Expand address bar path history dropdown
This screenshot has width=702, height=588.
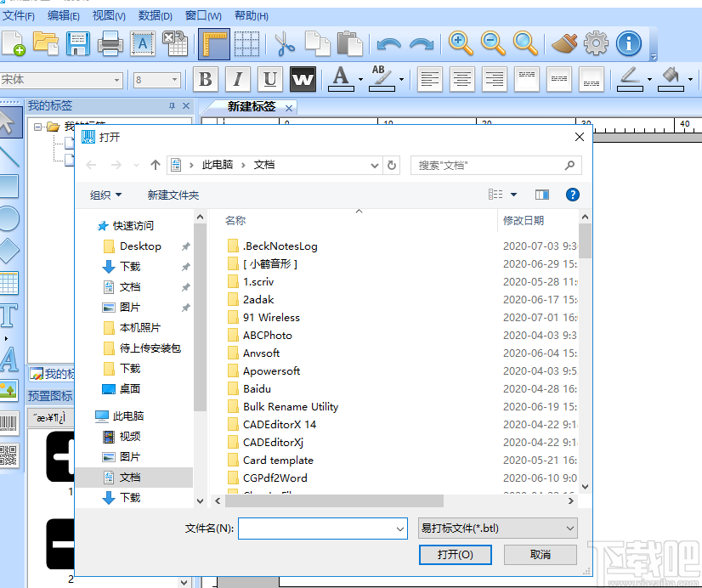375,165
